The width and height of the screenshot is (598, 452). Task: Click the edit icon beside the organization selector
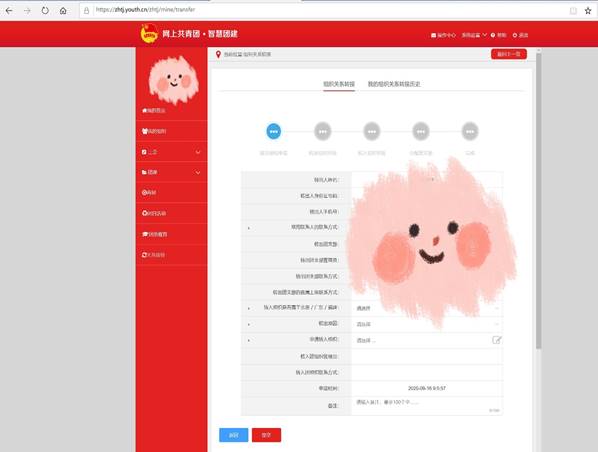[x=496, y=340]
